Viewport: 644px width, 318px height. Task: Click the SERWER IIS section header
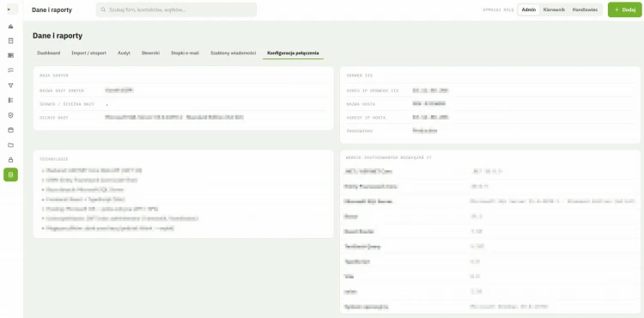pos(360,76)
